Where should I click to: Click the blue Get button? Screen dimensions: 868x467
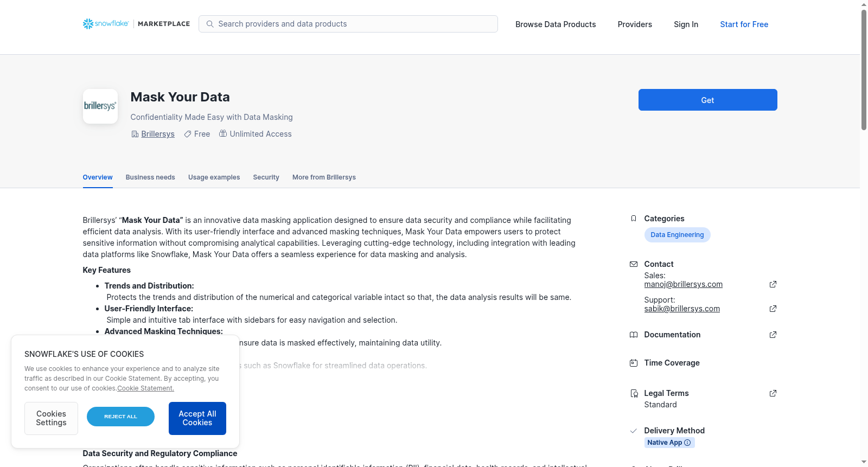point(707,100)
